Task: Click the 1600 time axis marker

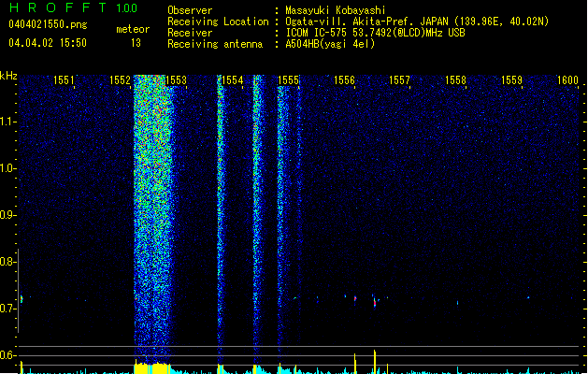Action: [x=567, y=80]
